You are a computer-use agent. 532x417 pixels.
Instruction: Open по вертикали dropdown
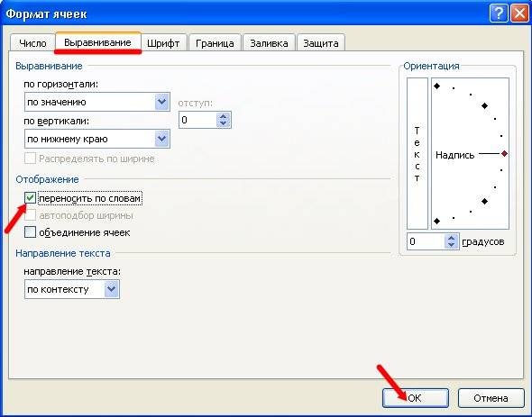pyautogui.click(x=161, y=139)
